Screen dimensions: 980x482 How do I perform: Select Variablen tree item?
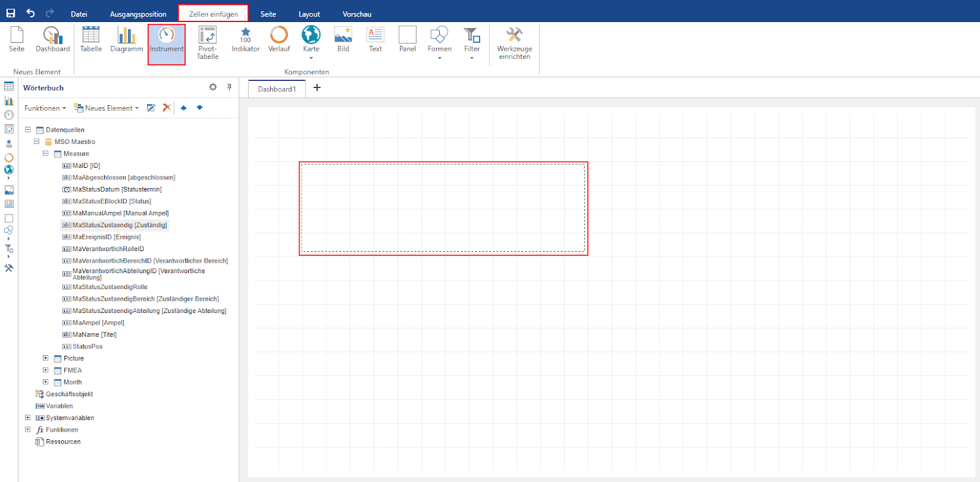click(x=55, y=406)
